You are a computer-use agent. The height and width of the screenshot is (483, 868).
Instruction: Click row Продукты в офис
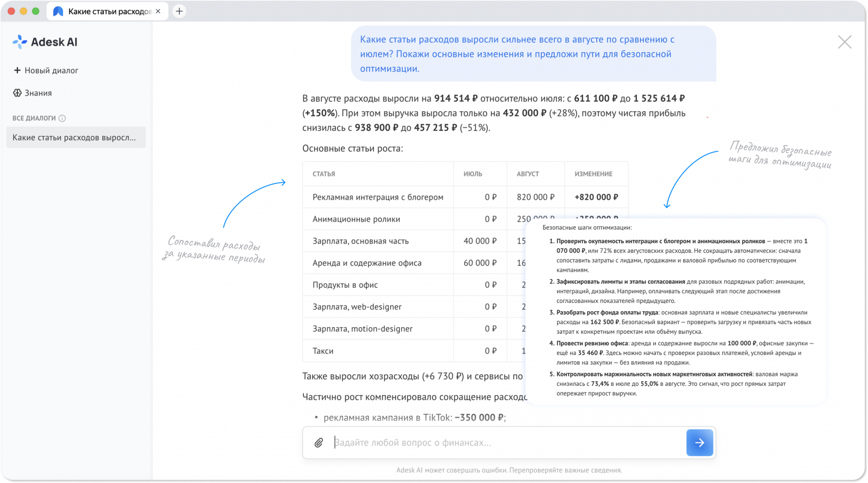(x=414, y=285)
